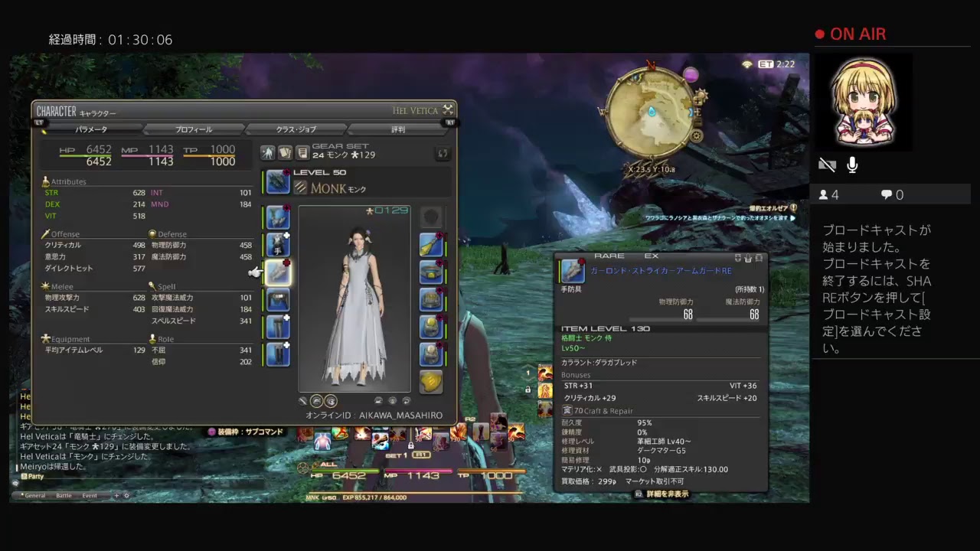Click the Party chat channel label
Viewport: 980px width, 551px height.
[x=32, y=476]
